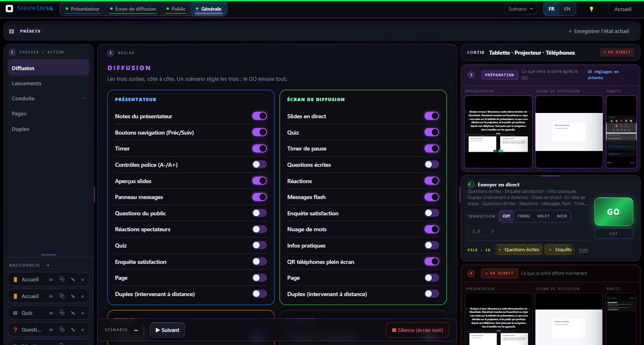Open scenario selector beside SCÉNARIO label at bottom

coord(136,330)
